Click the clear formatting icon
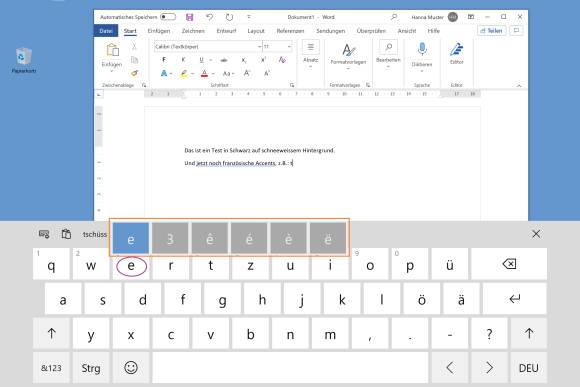580x387 pixels. pyautogui.click(x=282, y=60)
